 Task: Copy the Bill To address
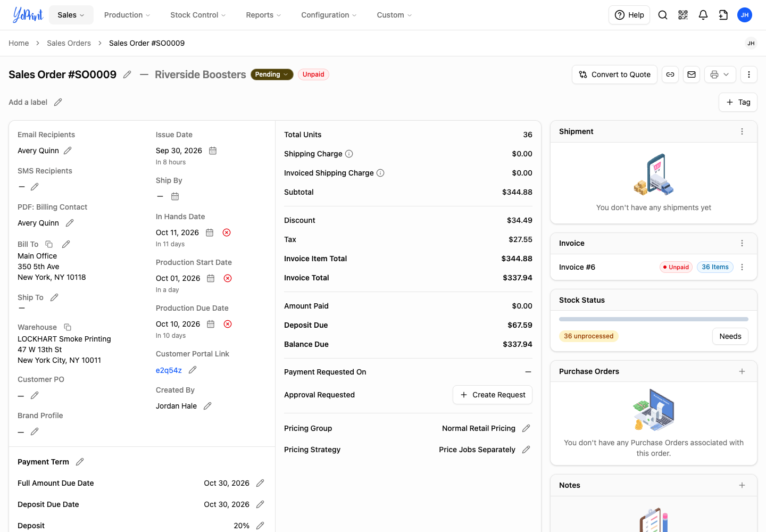(49, 244)
